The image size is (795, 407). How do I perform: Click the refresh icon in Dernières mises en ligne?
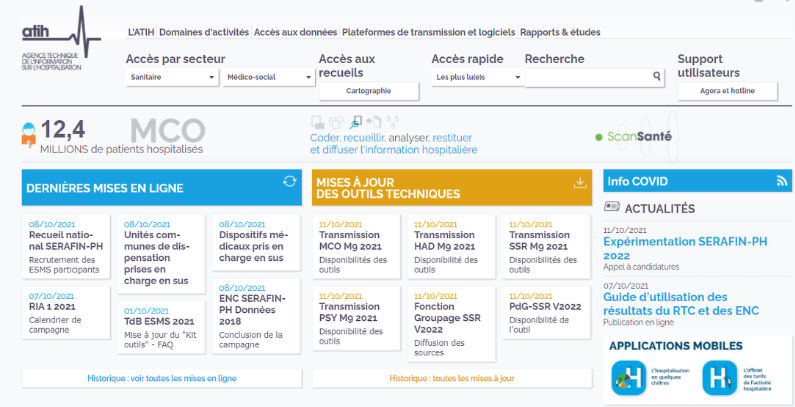tap(290, 181)
